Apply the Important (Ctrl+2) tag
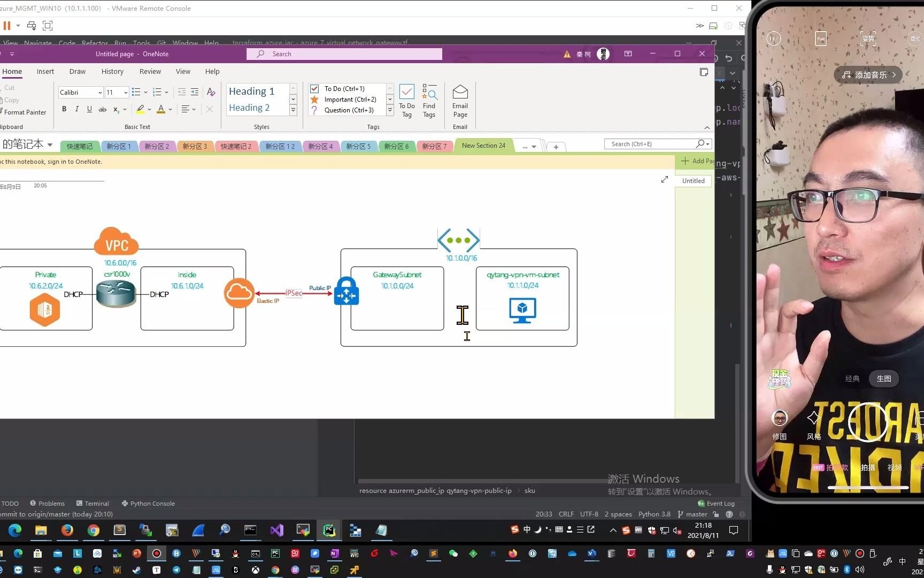This screenshot has height=578, width=924. click(x=344, y=100)
